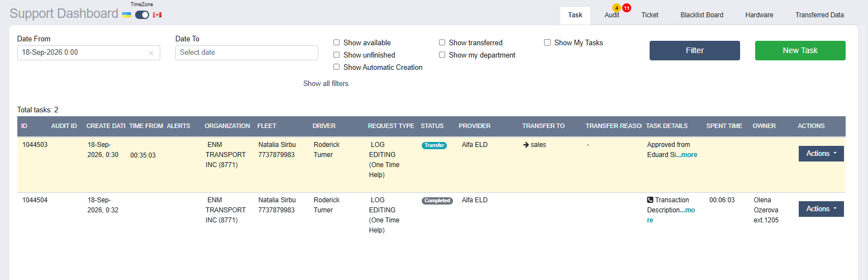Click the Completed status badge

click(437, 201)
